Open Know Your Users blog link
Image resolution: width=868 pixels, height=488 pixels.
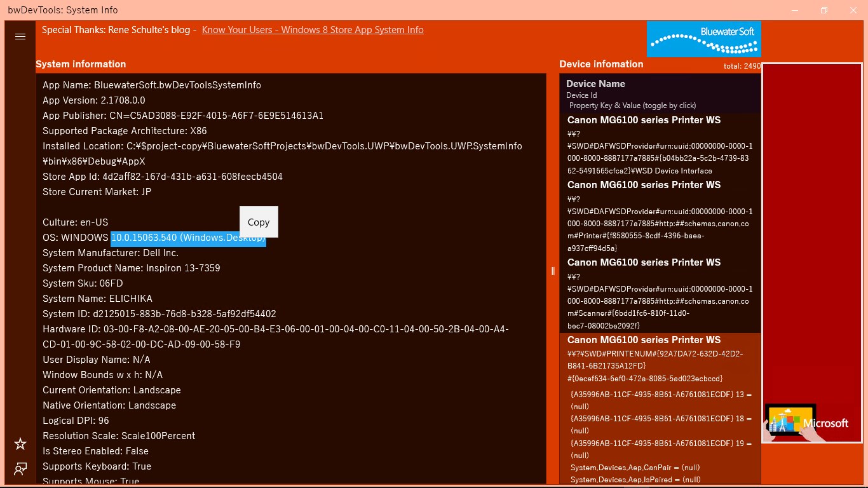click(313, 30)
